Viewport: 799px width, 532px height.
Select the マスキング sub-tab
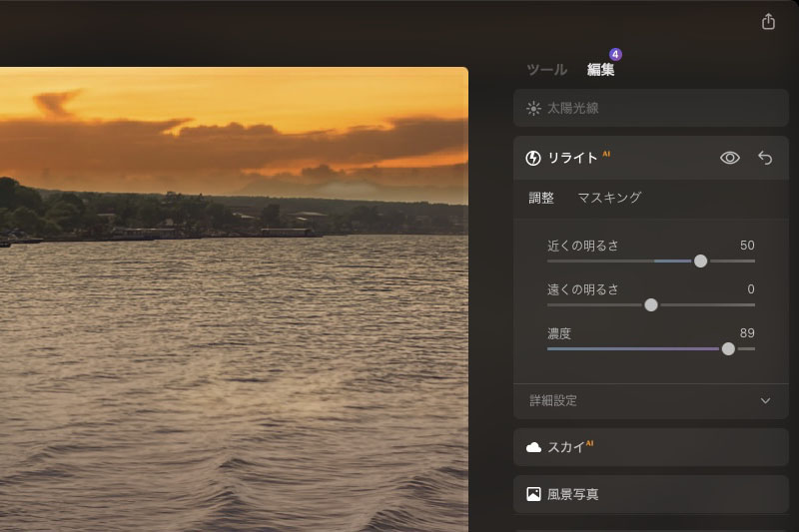tap(609, 198)
